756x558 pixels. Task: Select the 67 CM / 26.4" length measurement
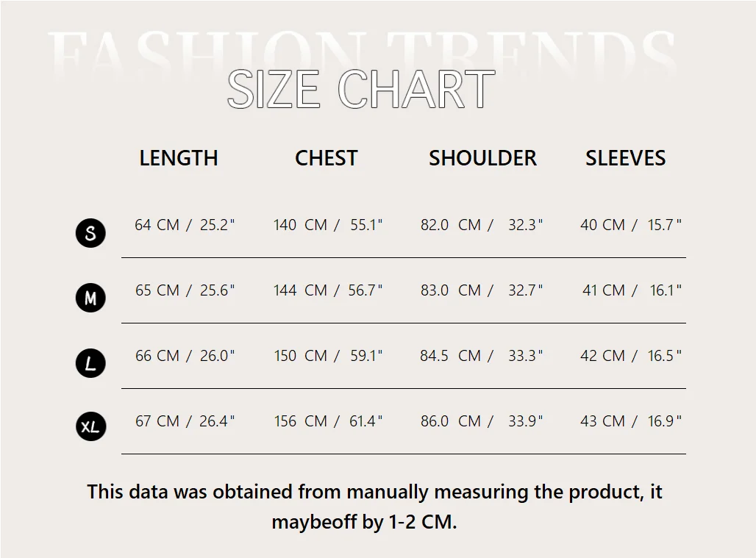pos(185,421)
